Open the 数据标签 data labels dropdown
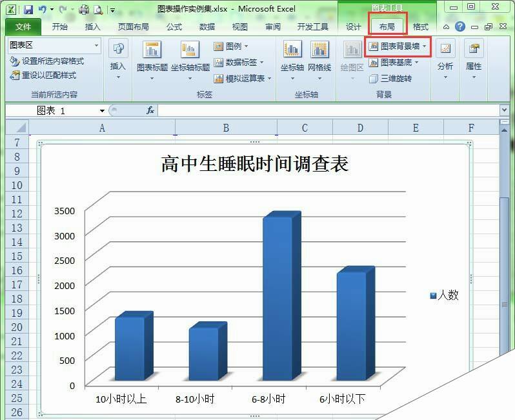 (x=238, y=62)
